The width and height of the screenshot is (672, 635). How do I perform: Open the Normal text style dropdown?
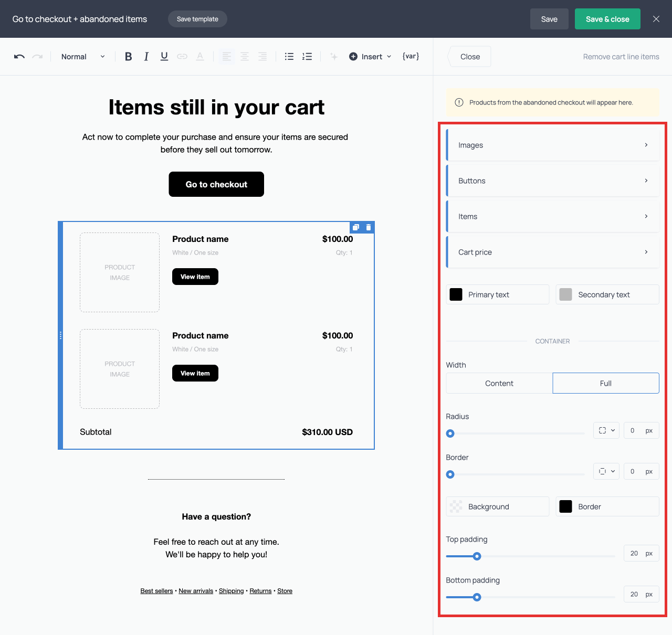coord(83,57)
